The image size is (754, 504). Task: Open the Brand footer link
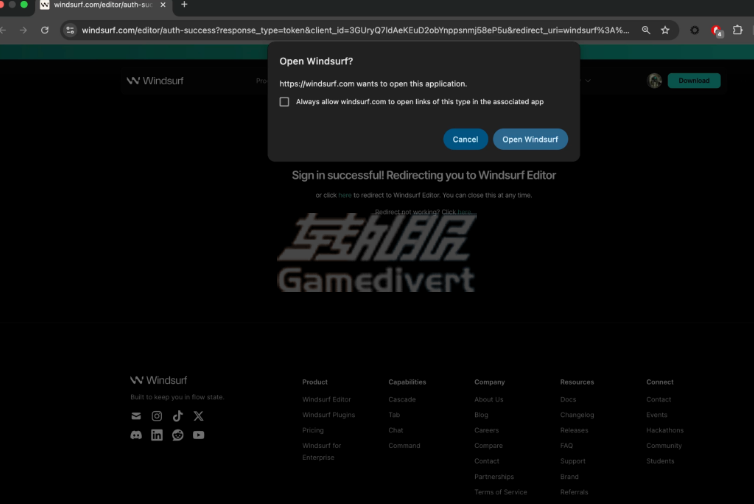569,477
